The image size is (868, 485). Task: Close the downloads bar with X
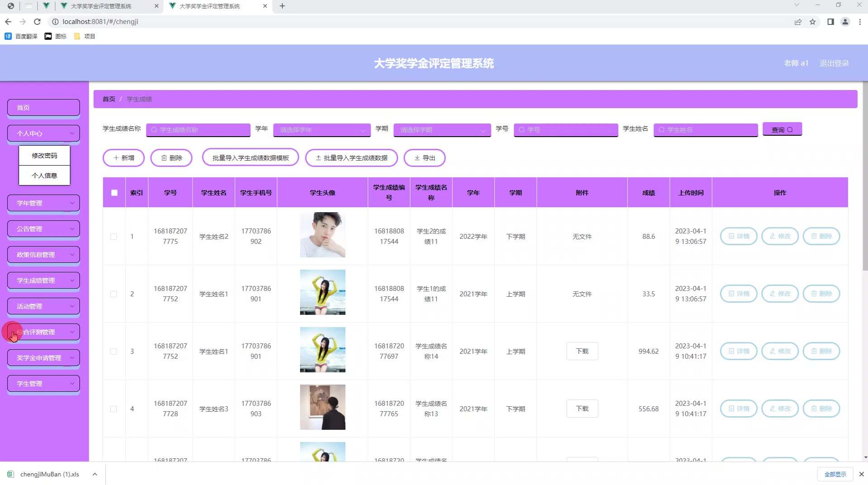(861, 474)
